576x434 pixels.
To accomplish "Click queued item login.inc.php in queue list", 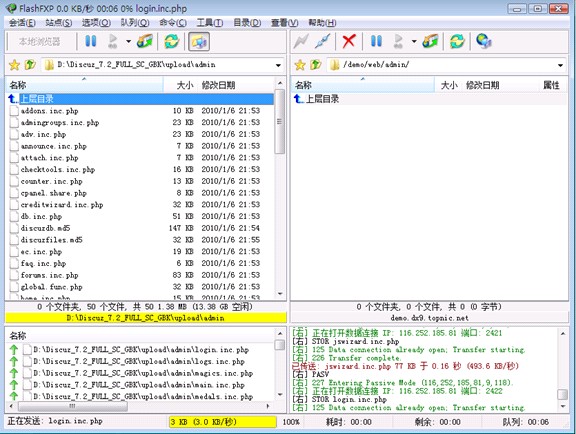I will coord(141,349).
